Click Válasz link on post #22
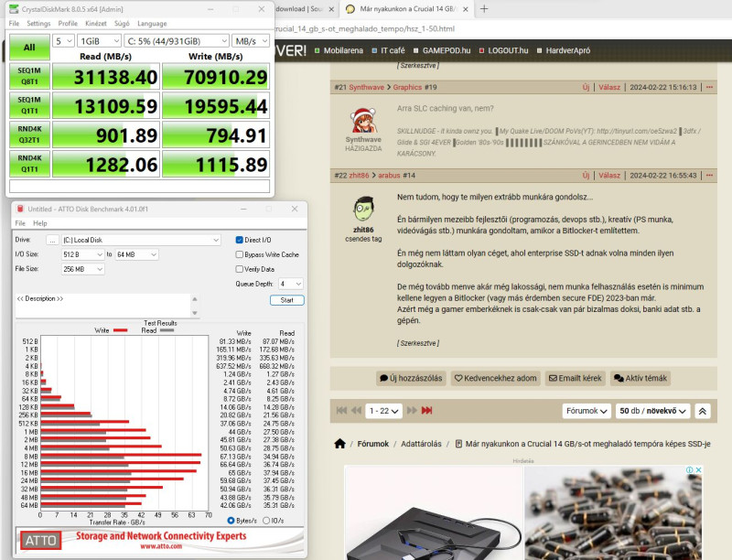This screenshot has width=732, height=560. tap(609, 176)
